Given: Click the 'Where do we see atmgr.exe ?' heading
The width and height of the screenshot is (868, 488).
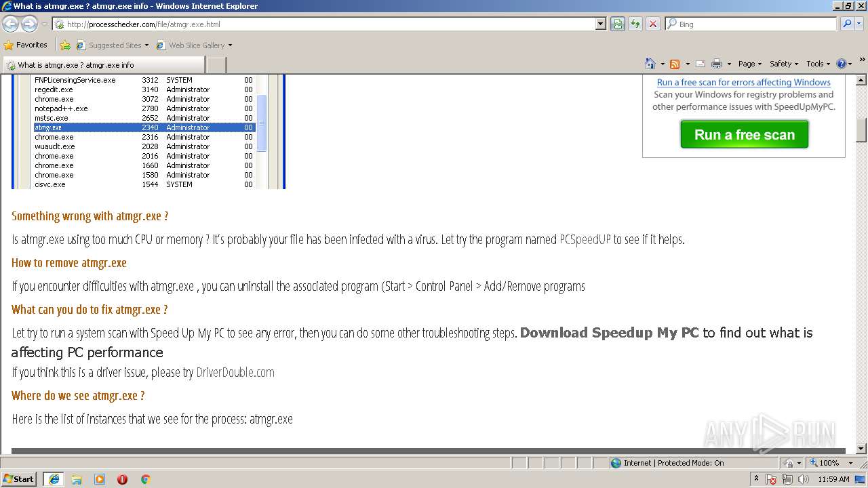Looking at the screenshot, I should 78,396.
